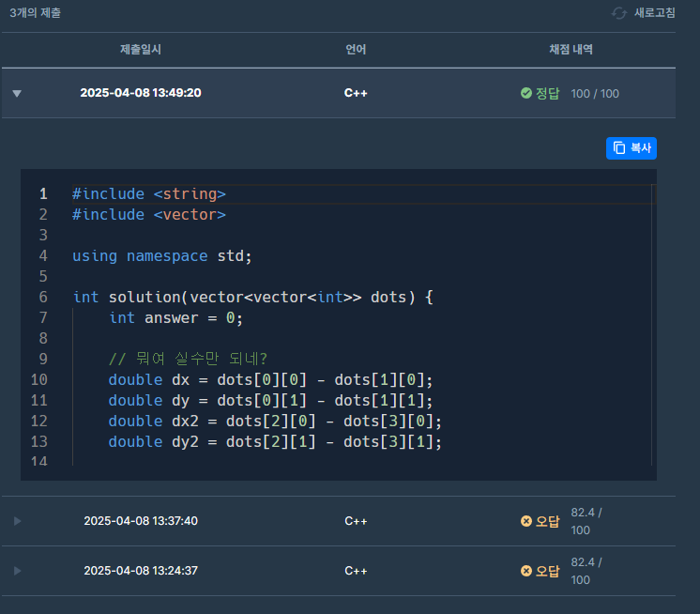The image size is (700, 614).
Task: Click C++ in the 13:49:20 row
Action: pos(356,93)
